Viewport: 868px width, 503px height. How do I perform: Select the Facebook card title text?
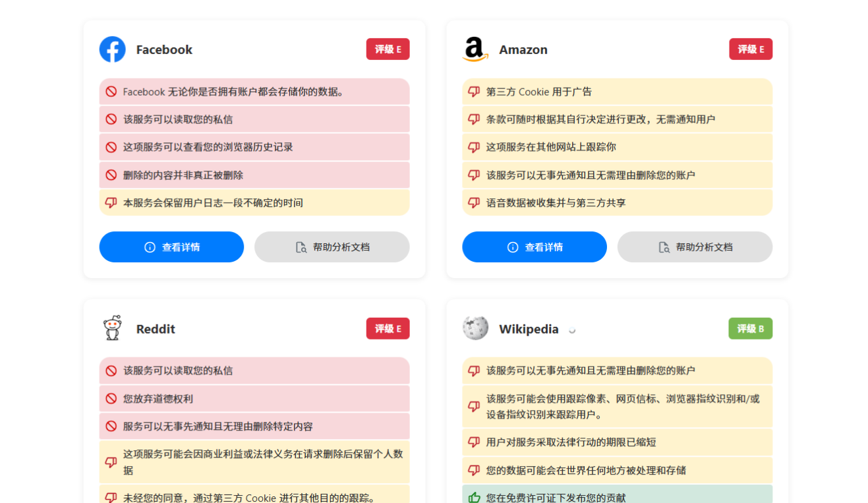click(164, 50)
